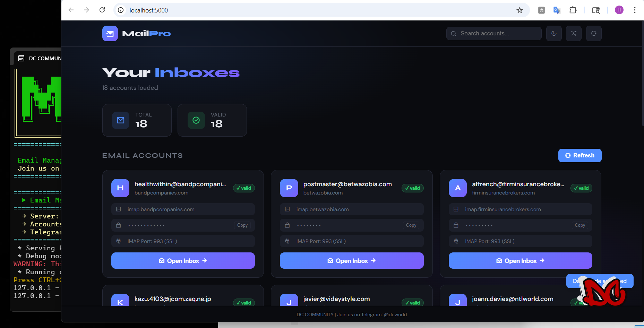The image size is (644, 328).
Task: Reload the localhost:5000 page
Action: tap(102, 10)
